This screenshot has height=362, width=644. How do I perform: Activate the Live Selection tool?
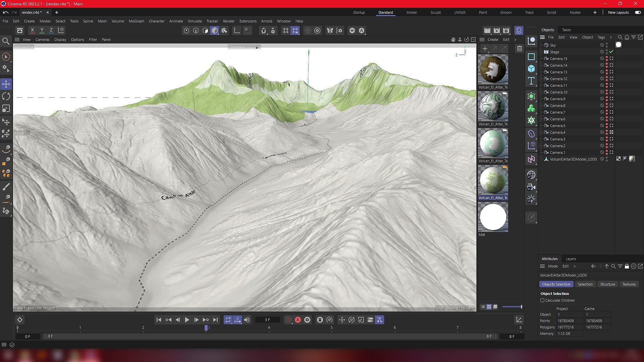[6, 57]
